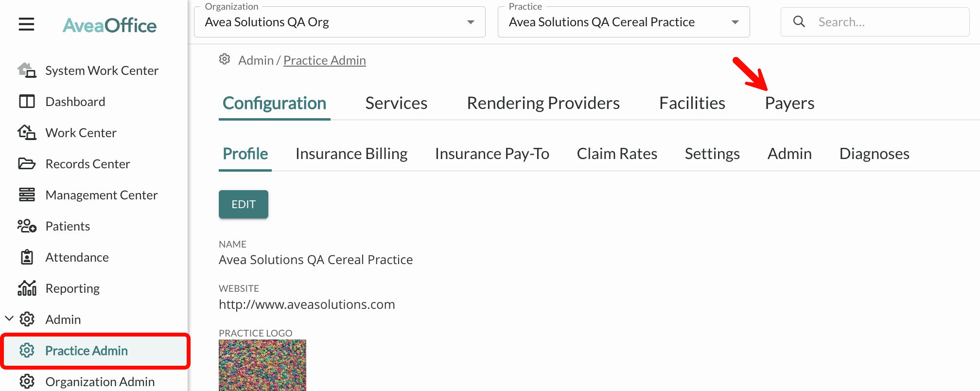Switch to the Payers tab
The image size is (980, 391).
pyautogui.click(x=789, y=103)
